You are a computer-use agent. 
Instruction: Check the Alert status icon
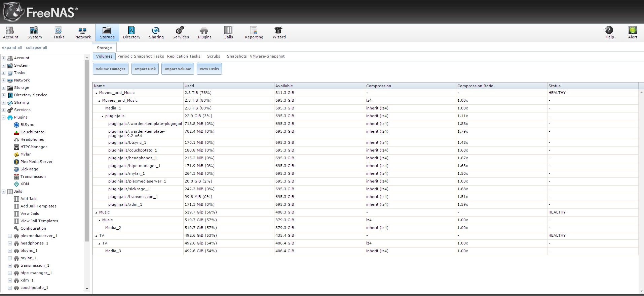point(633,33)
